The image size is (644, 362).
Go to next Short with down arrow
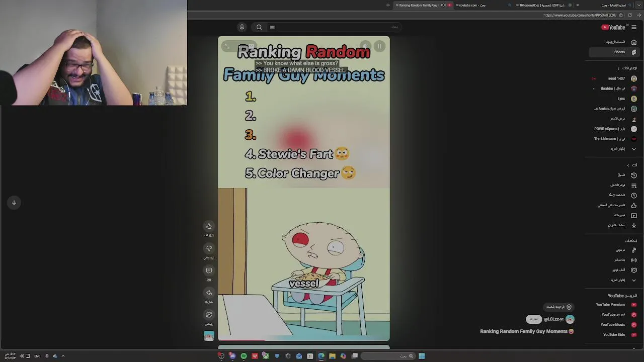(x=14, y=203)
